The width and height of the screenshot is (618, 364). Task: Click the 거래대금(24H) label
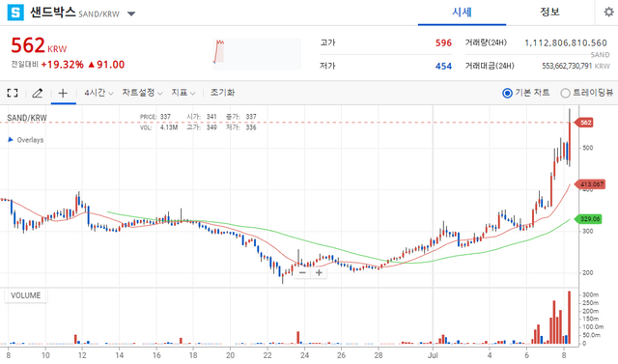(x=490, y=66)
